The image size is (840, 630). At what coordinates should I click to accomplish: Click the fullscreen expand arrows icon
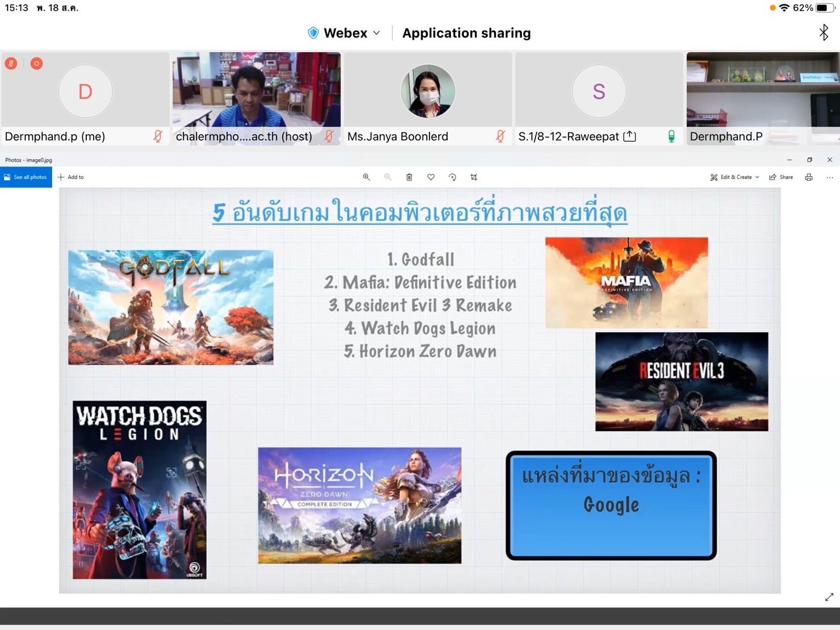click(x=829, y=597)
